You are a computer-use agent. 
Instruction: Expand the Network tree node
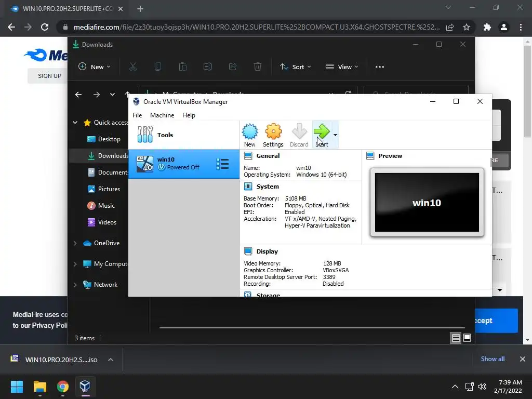75,285
